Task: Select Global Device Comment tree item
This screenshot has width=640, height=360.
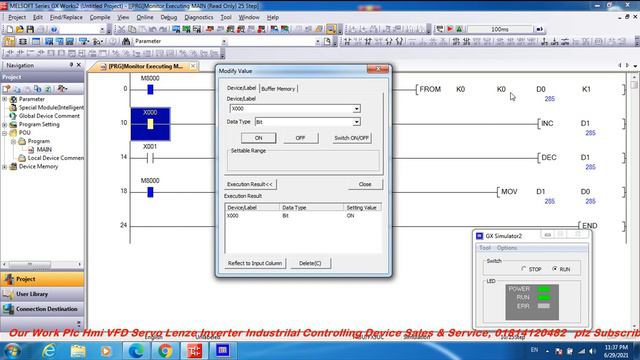Action: 49,116
